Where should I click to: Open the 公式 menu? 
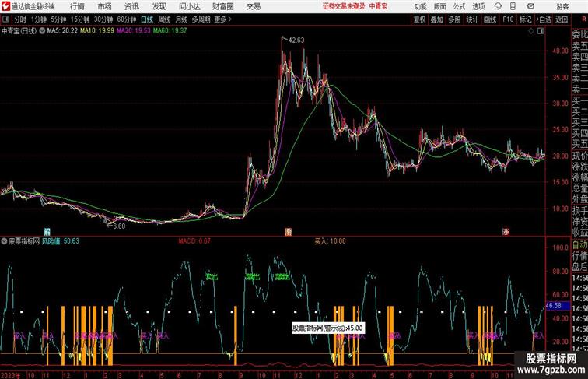click(x=459, y=6)
